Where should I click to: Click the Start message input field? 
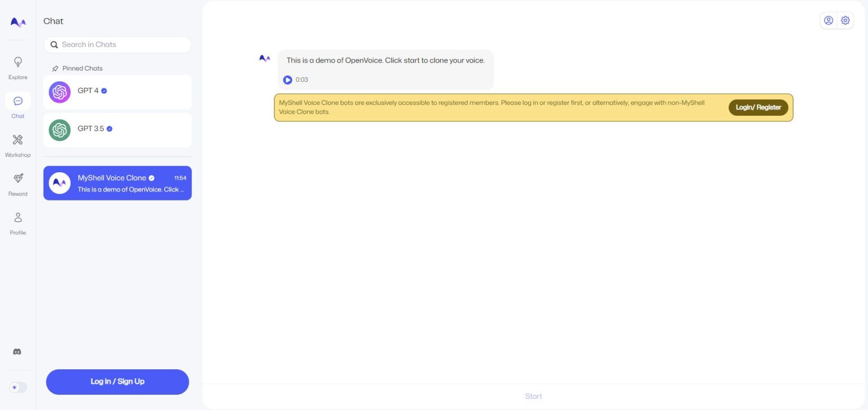click(x=533, y=396)
